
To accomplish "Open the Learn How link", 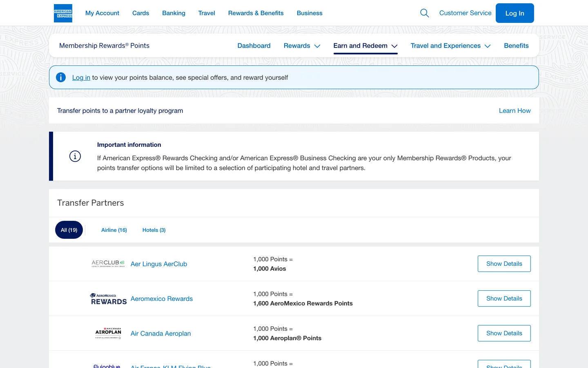I will point(514,111).
